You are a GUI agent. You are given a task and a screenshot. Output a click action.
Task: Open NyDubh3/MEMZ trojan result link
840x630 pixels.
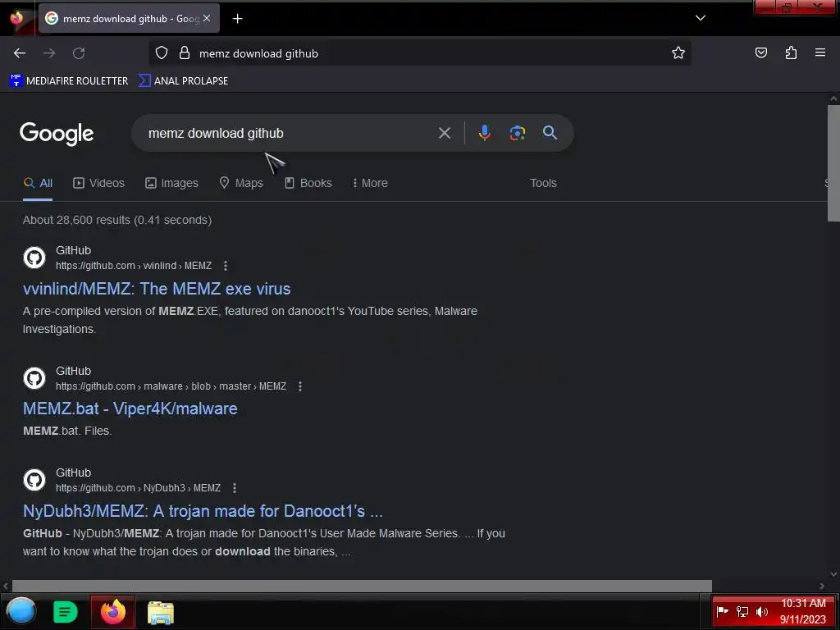(203, 511)
